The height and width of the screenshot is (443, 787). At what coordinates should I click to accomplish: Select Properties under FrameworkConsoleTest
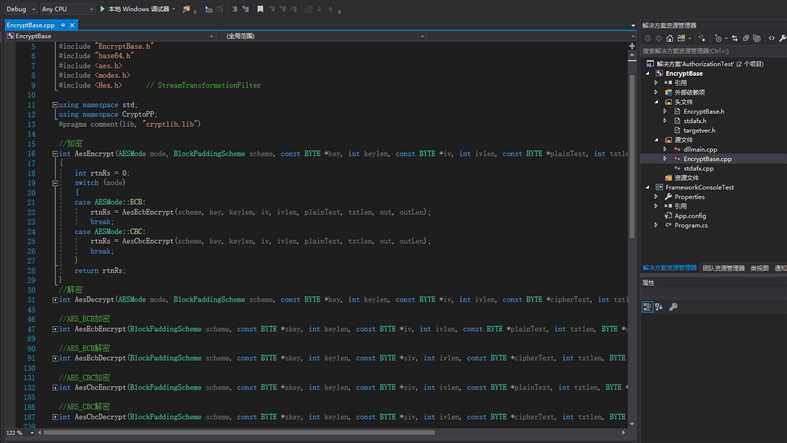tap(689, 197)
